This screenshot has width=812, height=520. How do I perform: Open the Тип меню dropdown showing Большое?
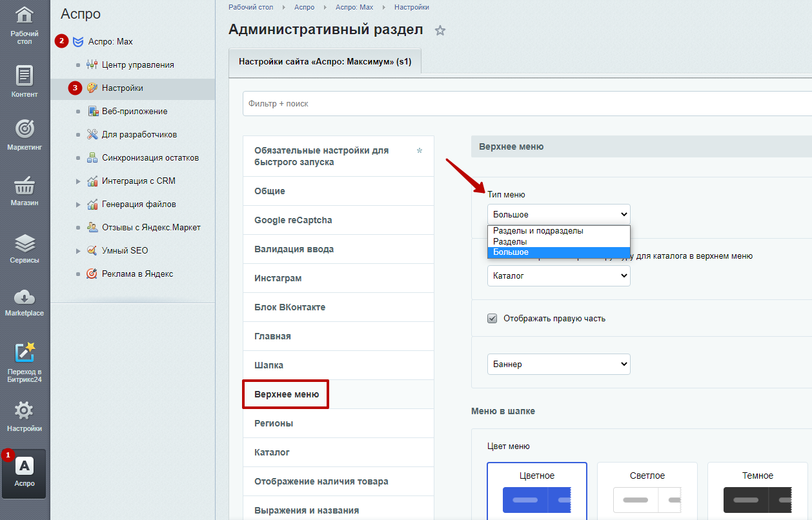pyautogui.click(x=559, y=214)
